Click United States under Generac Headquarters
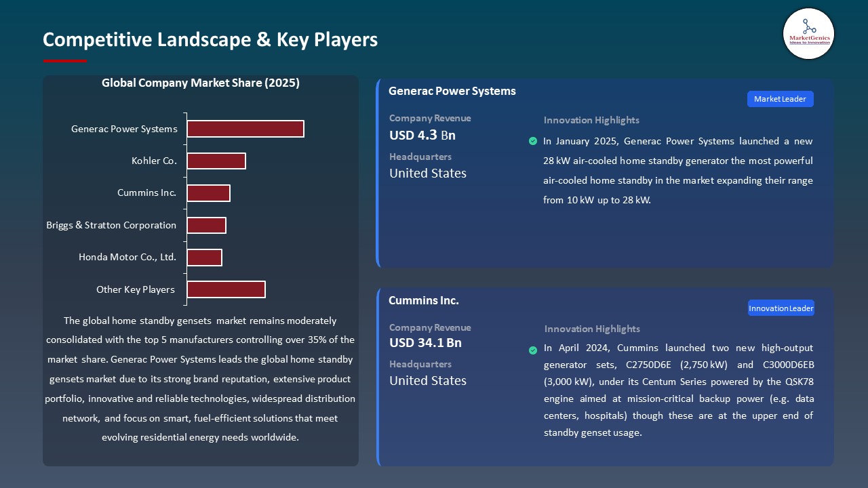This screenshot has height=488, width=868. pos(427,173)
